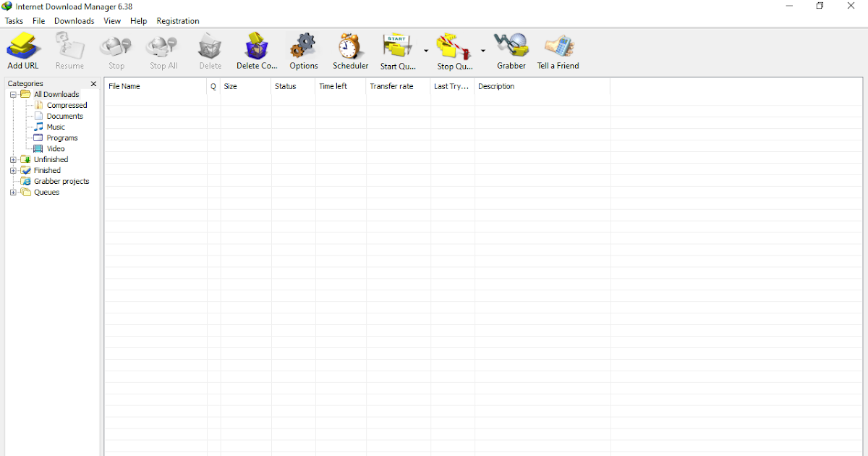Image resolution: width=868 pixels, height=456 pixels.
Task: Launch the Grabber tool icon
Action: pyautogui.click(x=511, y=46)
